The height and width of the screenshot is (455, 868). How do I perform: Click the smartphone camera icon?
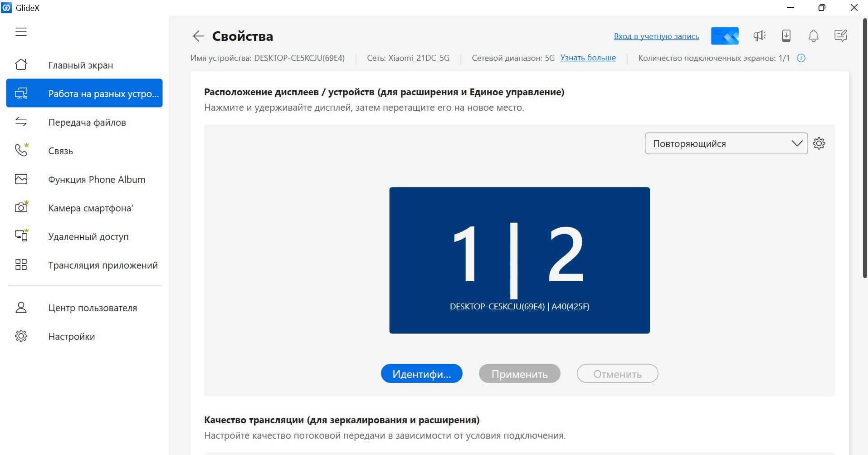[21, 207]
